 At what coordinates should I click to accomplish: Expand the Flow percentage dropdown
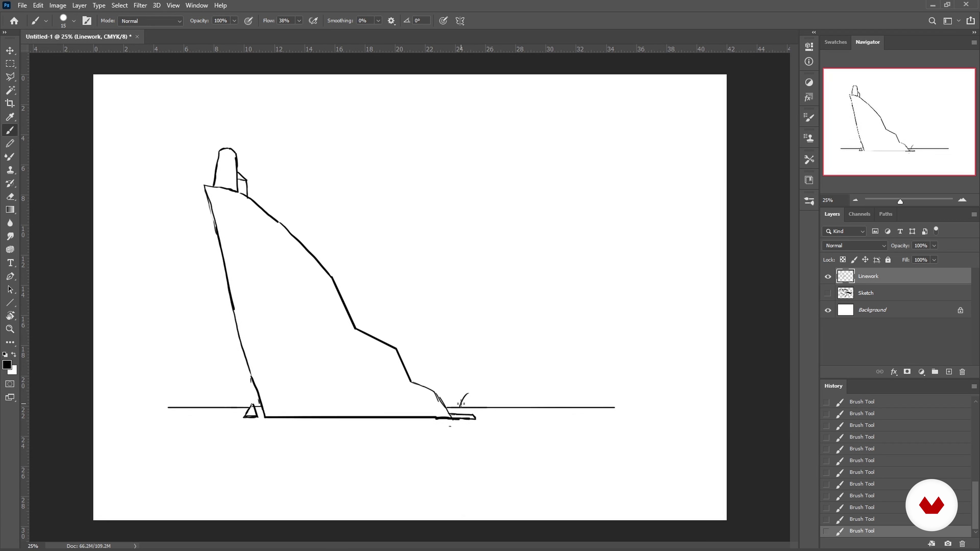point(299,21)
